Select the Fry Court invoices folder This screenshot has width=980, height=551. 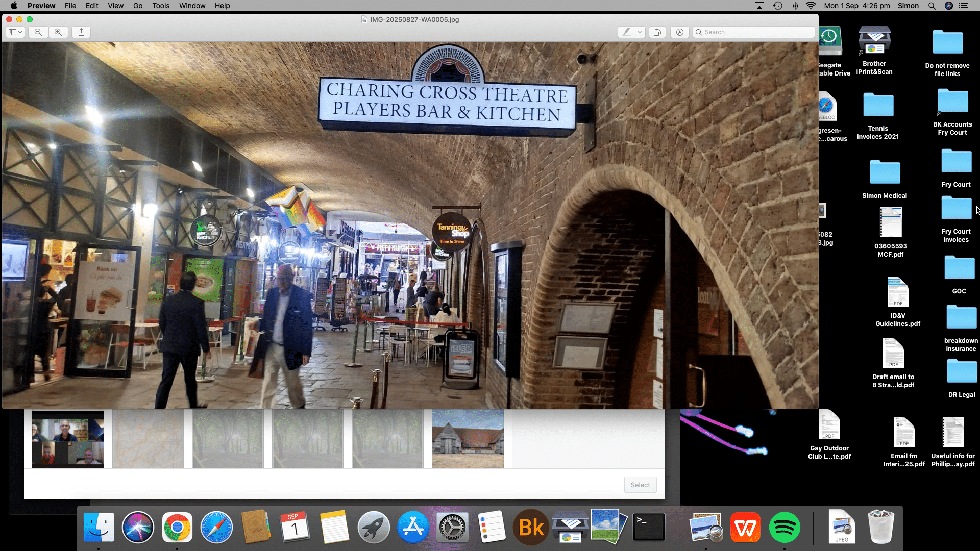pos(956,219)
